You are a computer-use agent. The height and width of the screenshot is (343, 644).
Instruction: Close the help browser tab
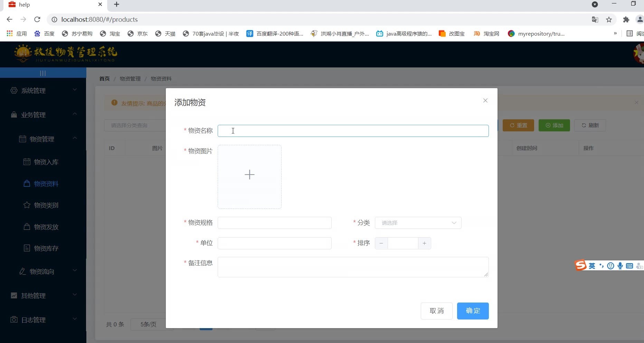(x=100, y=4)
